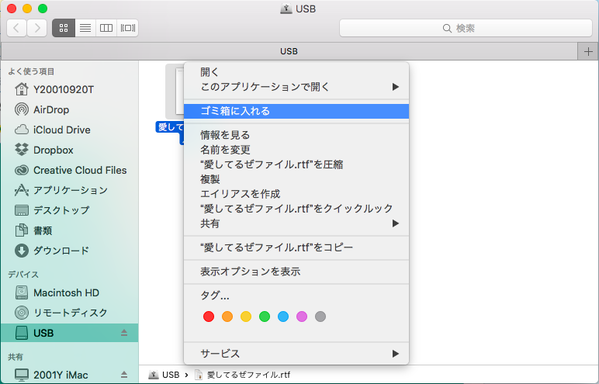
Task: Apply the purple tag color
Action: coord(302,316)
